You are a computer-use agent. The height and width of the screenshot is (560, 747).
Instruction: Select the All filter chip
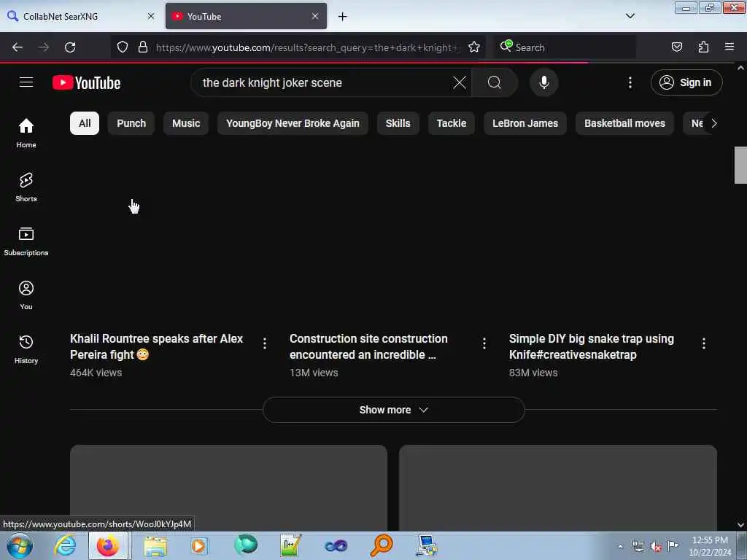85,123
